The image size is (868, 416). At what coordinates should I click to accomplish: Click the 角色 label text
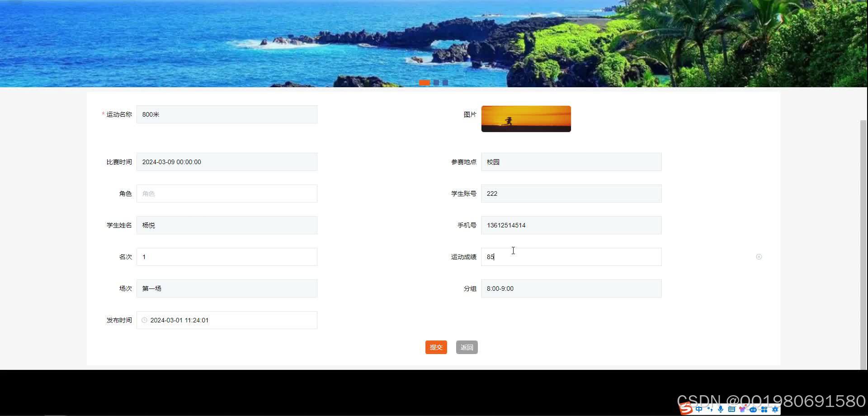pyautogui.click(x=126, y=194)
